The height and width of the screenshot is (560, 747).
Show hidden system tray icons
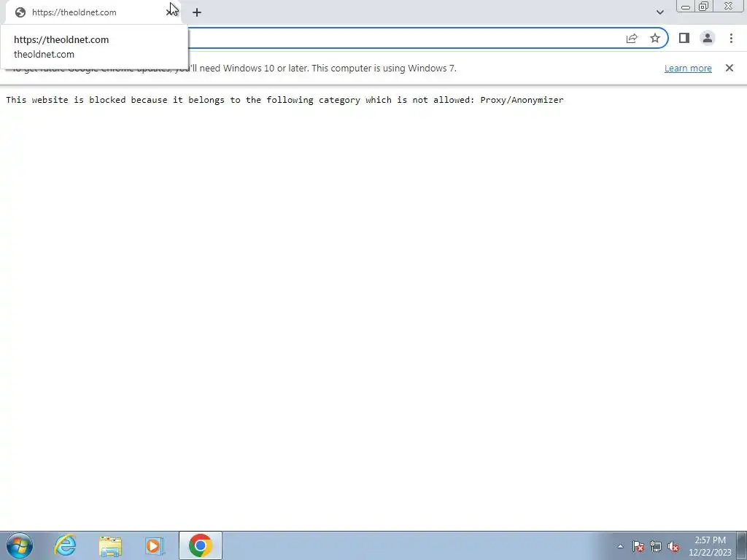point(620,547)
